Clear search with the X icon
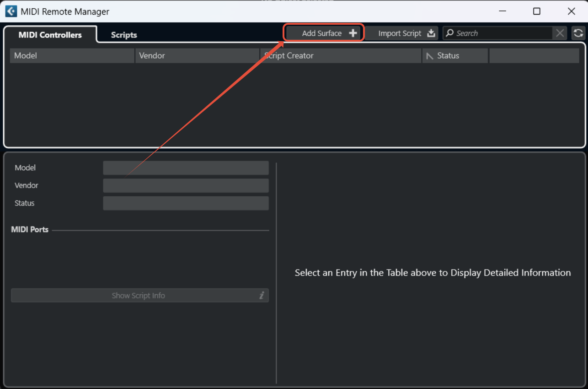This screenshot has width=588, height=389. click(x=560, y=33)
